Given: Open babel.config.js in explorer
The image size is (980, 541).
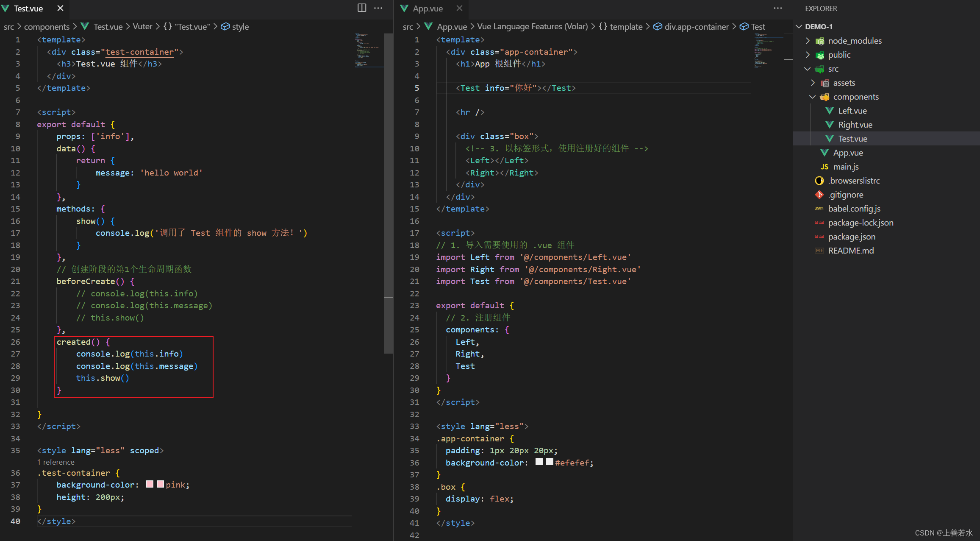Looking at the screenshot, I should coord(854,209).
